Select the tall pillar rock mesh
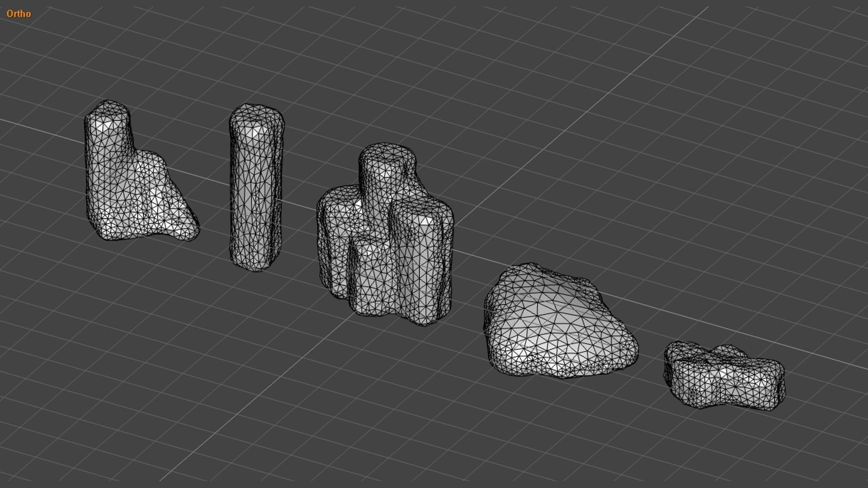The width and height of the screenshot is (868, 488). coord(256,188)
